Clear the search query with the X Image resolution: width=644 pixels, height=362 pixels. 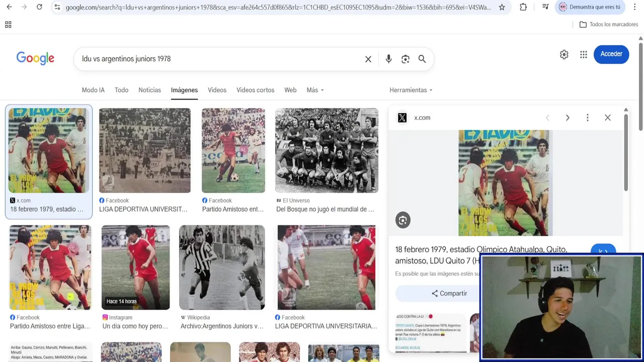[x=368, y=59]
